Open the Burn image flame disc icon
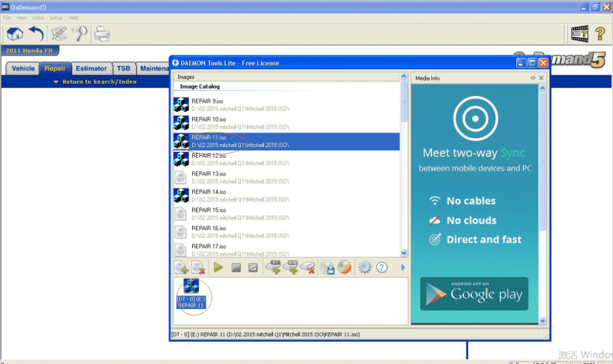Image resolution: width=613 pixels, height=364 pixels. 344,267
